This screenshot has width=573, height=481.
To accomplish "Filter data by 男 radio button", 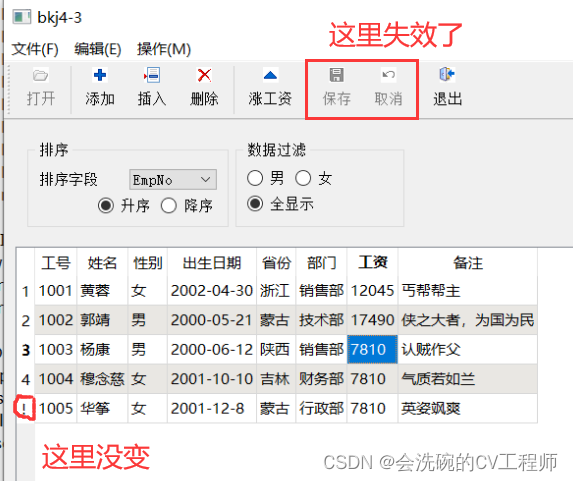I will tap(255, 178).
